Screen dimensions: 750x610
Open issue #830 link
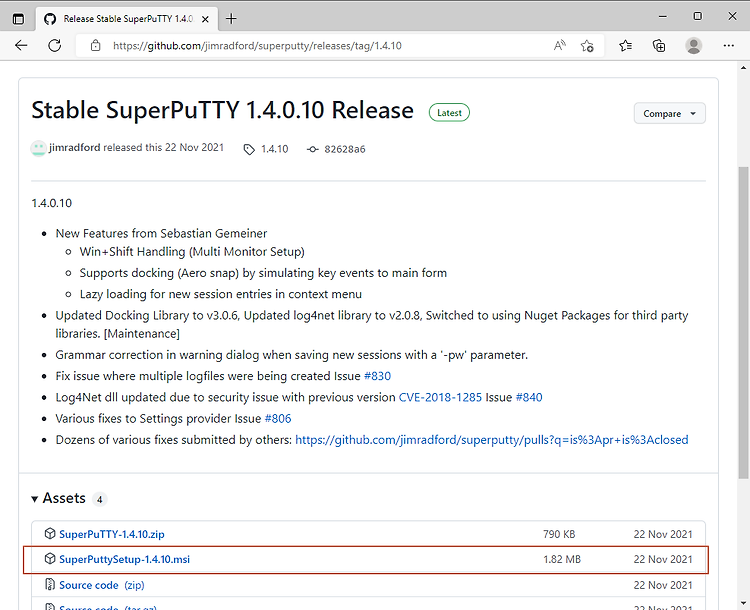377,376
